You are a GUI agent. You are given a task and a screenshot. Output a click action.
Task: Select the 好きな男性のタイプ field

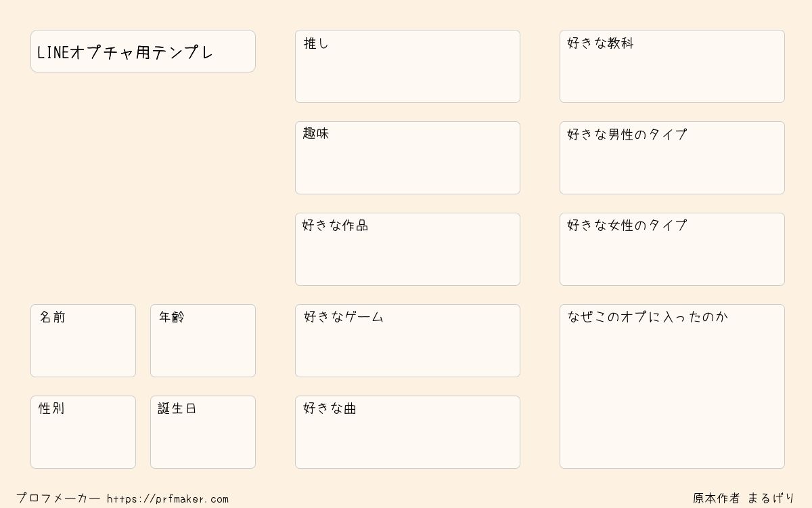[x=672, y=158]
